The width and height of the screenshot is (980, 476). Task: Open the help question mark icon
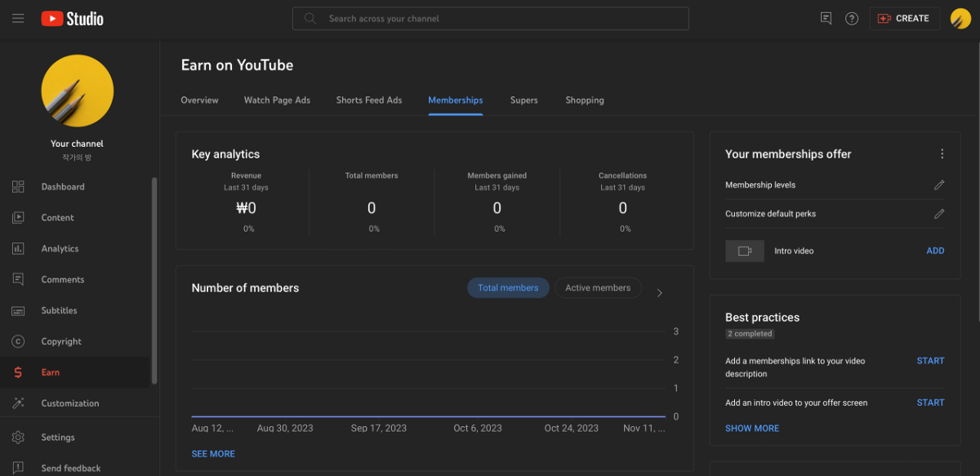coord(852,18)
